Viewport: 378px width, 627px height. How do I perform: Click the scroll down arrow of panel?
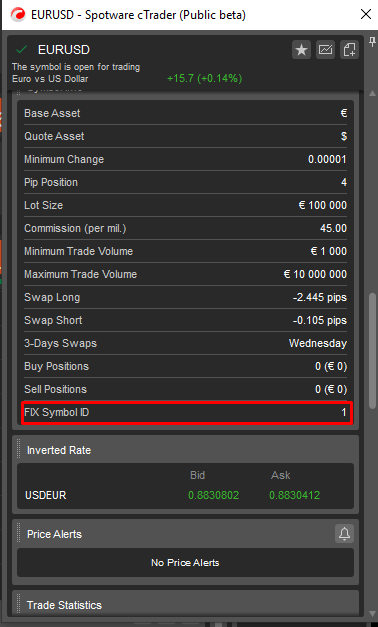coord(372,613)
